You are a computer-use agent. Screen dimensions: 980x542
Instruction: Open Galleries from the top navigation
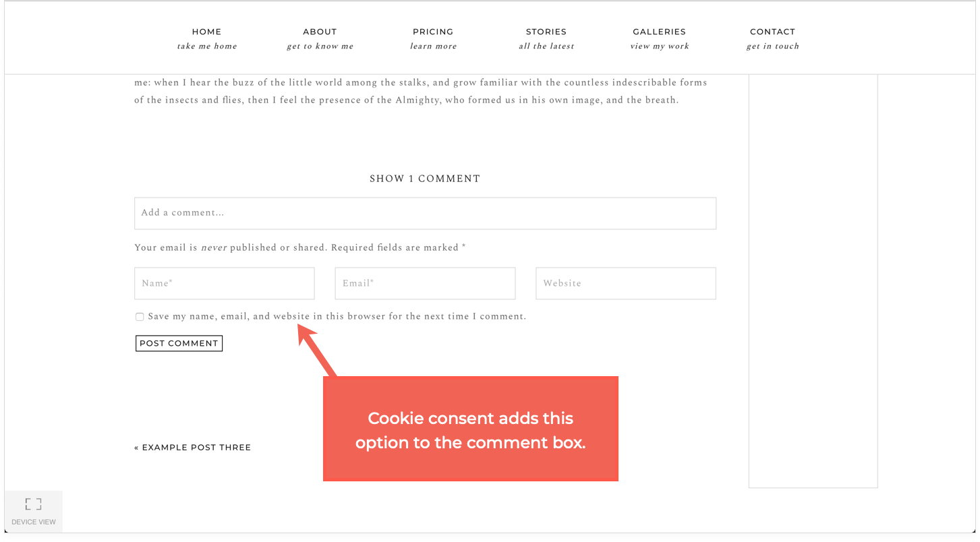659,32
